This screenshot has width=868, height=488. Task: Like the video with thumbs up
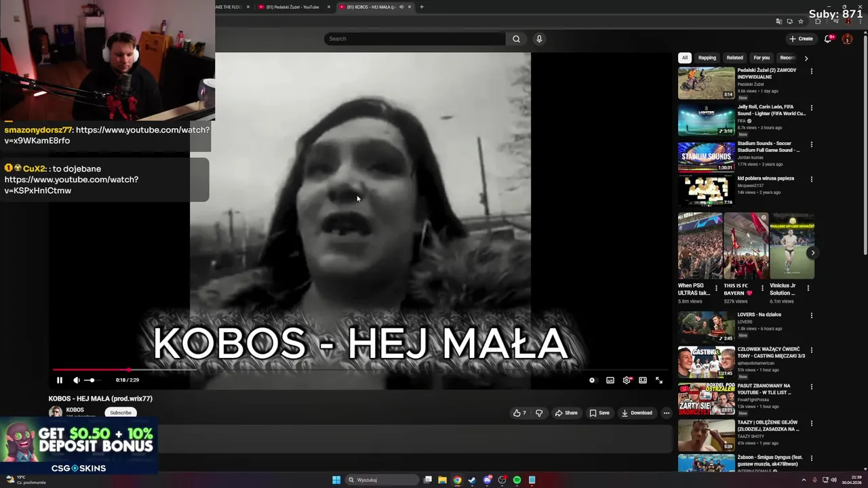click(520, 413)
